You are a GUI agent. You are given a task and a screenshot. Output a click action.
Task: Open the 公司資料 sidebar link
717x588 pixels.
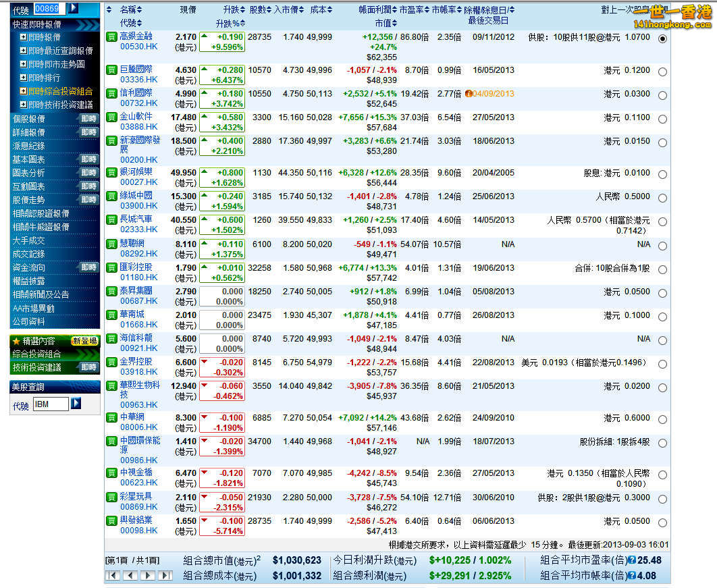point(29,321)
